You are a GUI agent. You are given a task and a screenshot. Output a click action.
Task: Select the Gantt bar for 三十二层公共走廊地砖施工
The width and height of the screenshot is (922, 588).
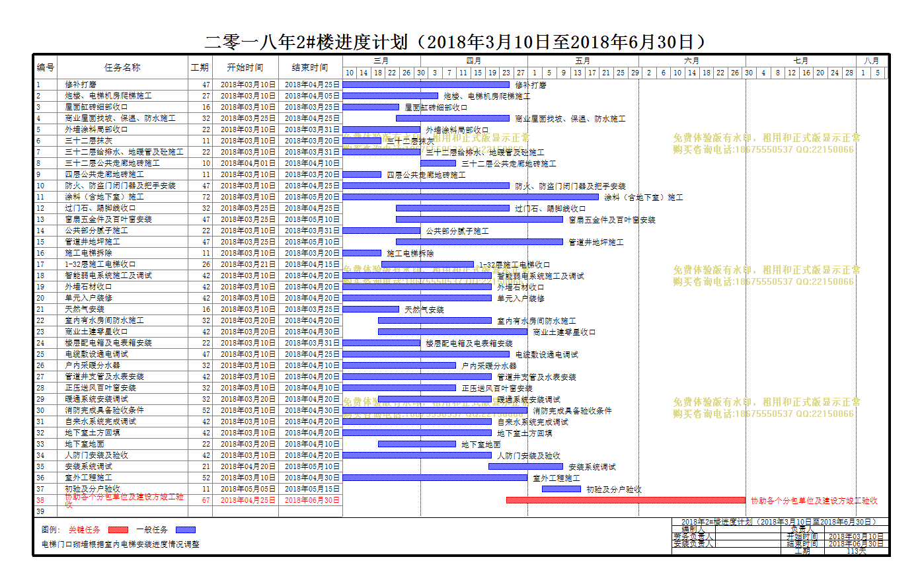point(438,163)
